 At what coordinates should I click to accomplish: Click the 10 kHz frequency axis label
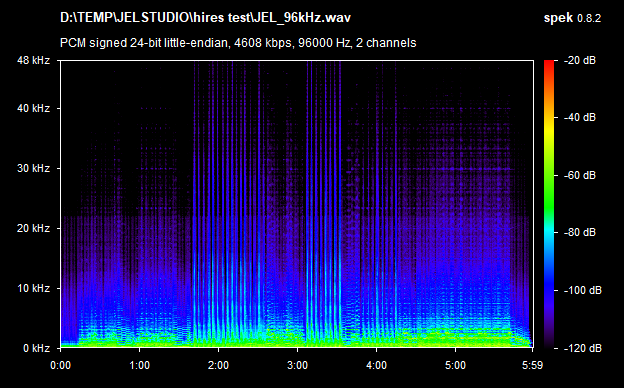(x=33, y=288)
